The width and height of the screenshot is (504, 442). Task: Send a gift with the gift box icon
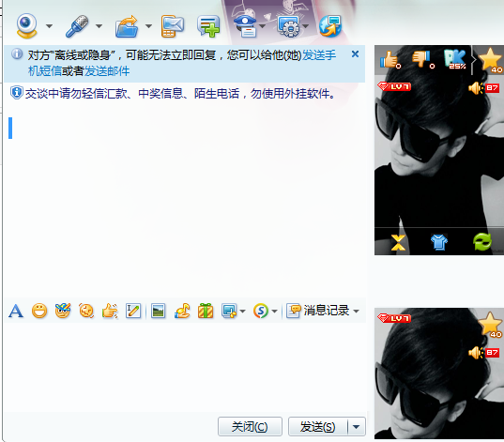point(206,312)
